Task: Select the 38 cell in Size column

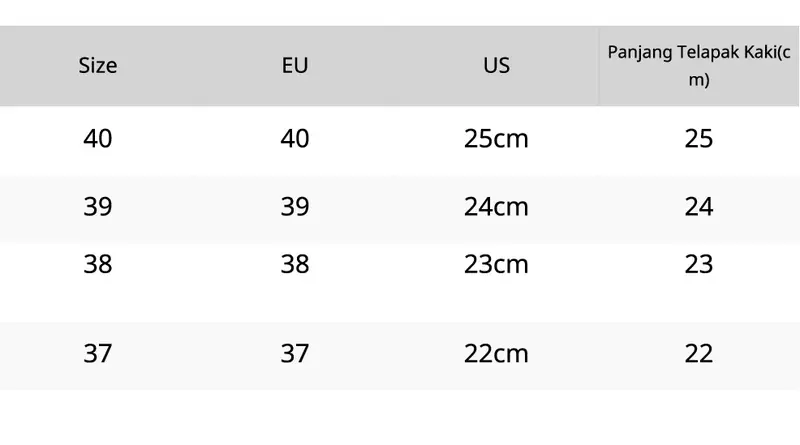Action: 98,264
